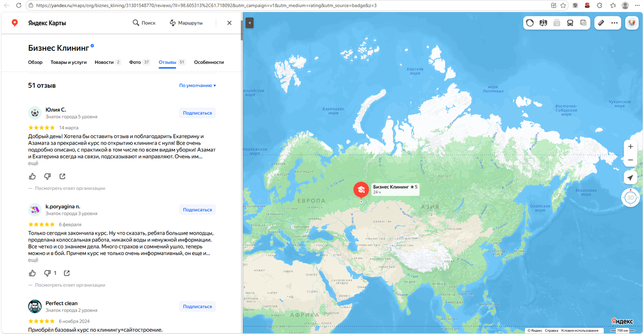This screenshot has width=644, height=334.
Task: Share the review by k.poryagina n.
Action: [67, 273]
